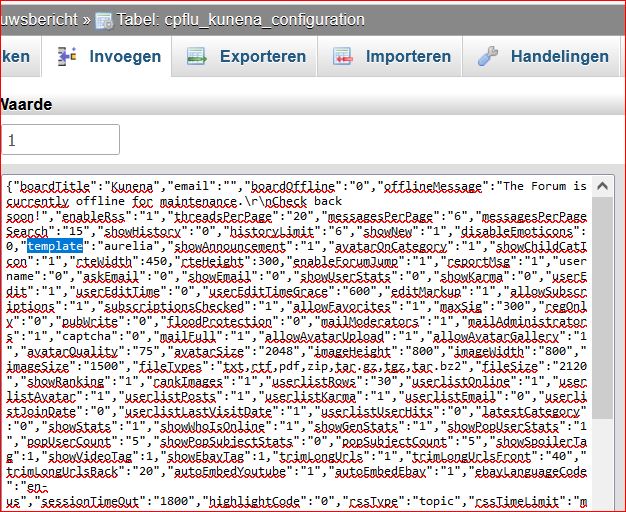Click the wrench icon beside Handelingen

489,57
